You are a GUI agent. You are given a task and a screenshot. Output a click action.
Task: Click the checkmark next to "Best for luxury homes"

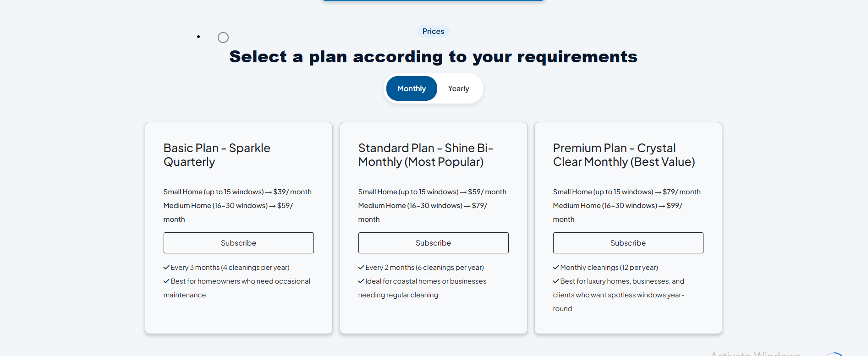556,281
